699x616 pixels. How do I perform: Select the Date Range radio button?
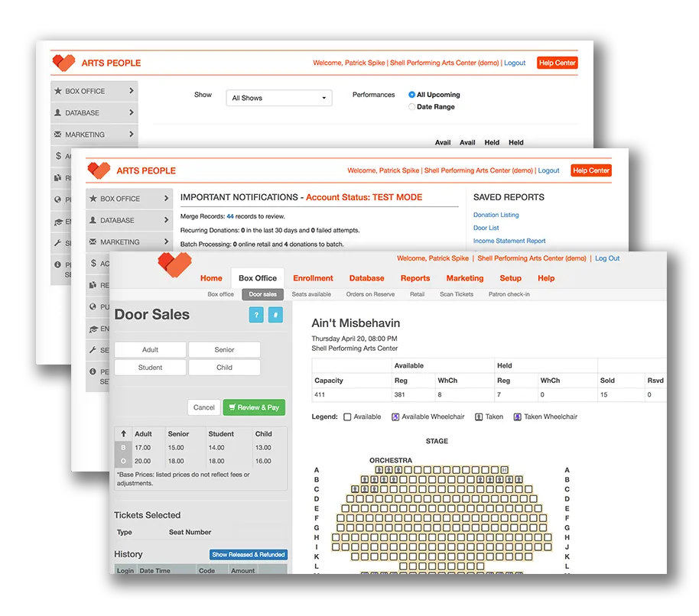(412, 106)
